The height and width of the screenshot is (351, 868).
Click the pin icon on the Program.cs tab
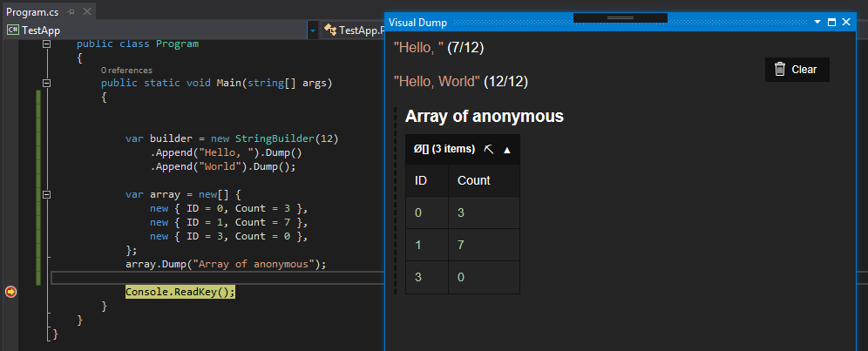[71, 12]
